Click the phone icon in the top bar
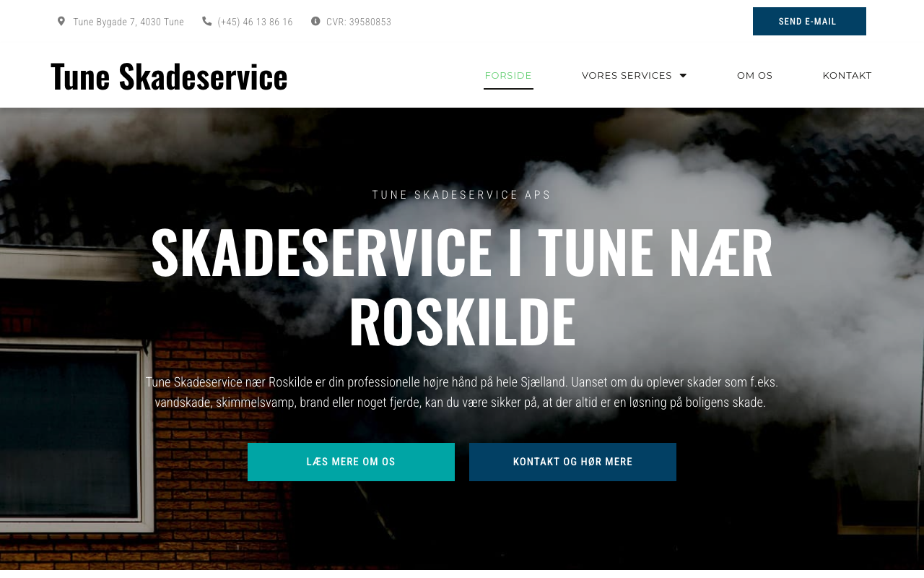 (207, 22)
